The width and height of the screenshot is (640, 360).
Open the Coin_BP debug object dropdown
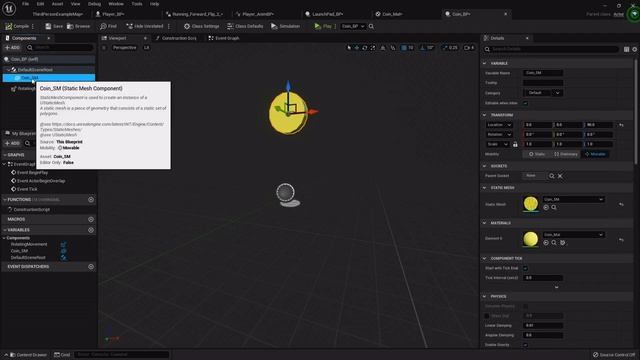[353, 26]
